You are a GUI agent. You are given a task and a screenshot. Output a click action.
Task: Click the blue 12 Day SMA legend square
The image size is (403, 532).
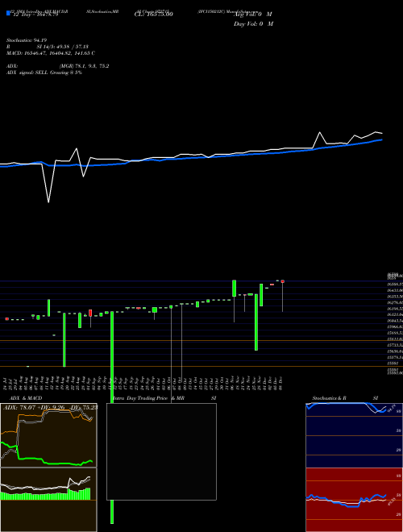pyautogui.click(x=9, y=14)
